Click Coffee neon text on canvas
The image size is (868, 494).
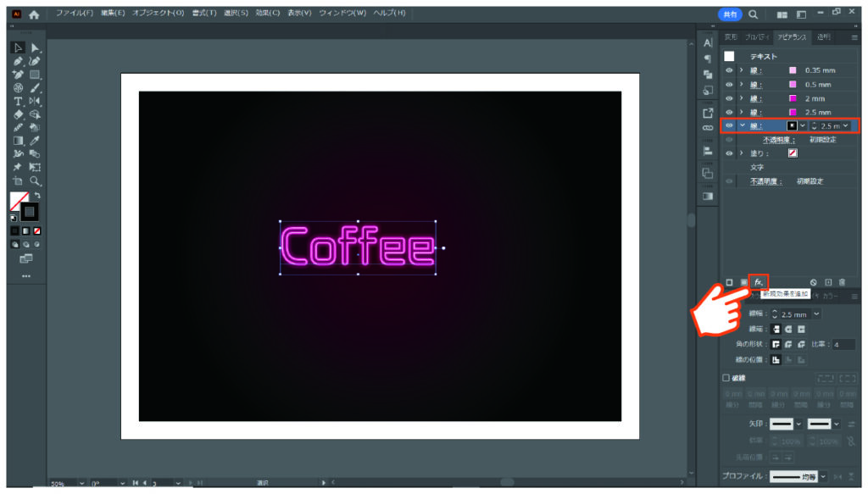(x=358, y=247)
